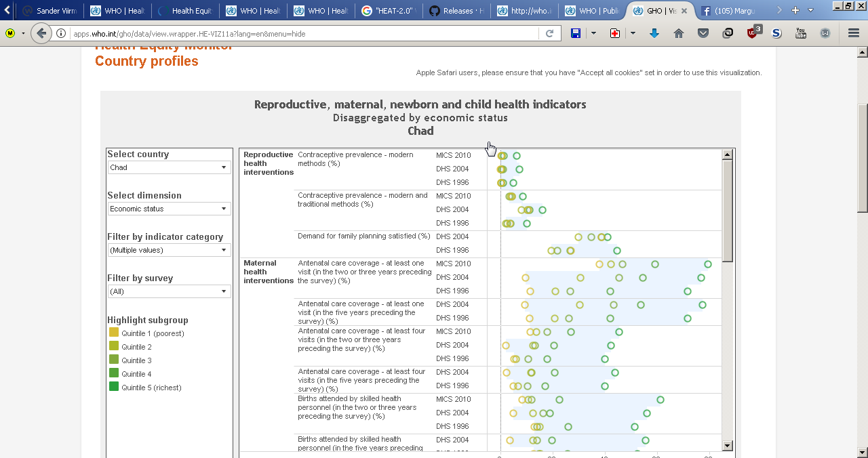Click the Pocket save icon
The height and width of the screenshot is (458, 868).
[x=703, y=33]
